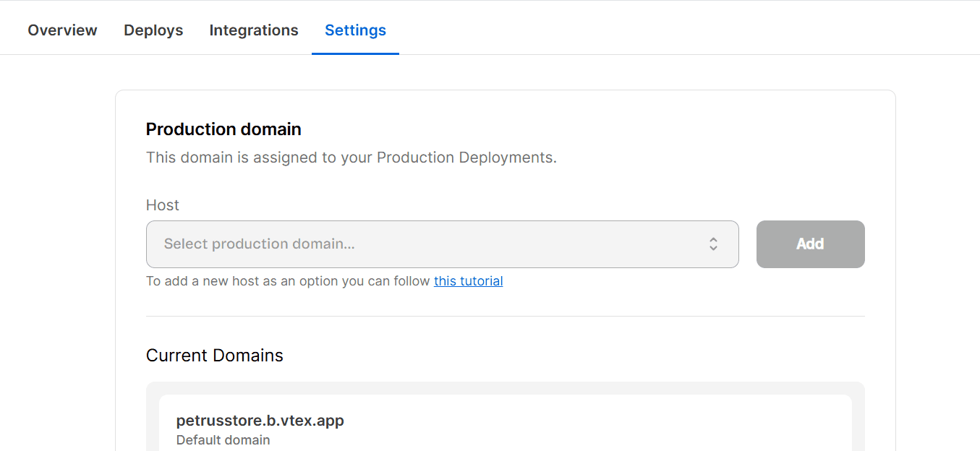Screen dimensions: 980x451
Task: Click the "To add a new host" helper text
Action: tap(288, 281)
